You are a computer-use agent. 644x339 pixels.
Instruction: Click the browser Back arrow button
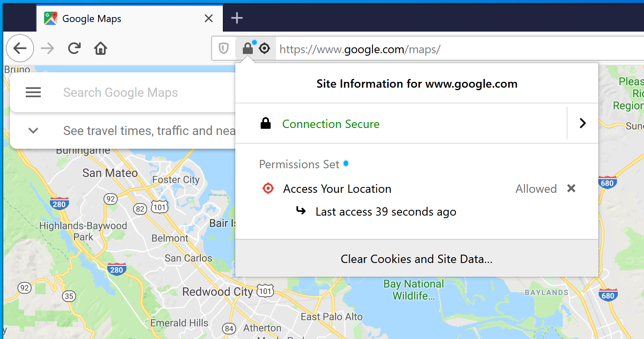(x=20, y=49)
